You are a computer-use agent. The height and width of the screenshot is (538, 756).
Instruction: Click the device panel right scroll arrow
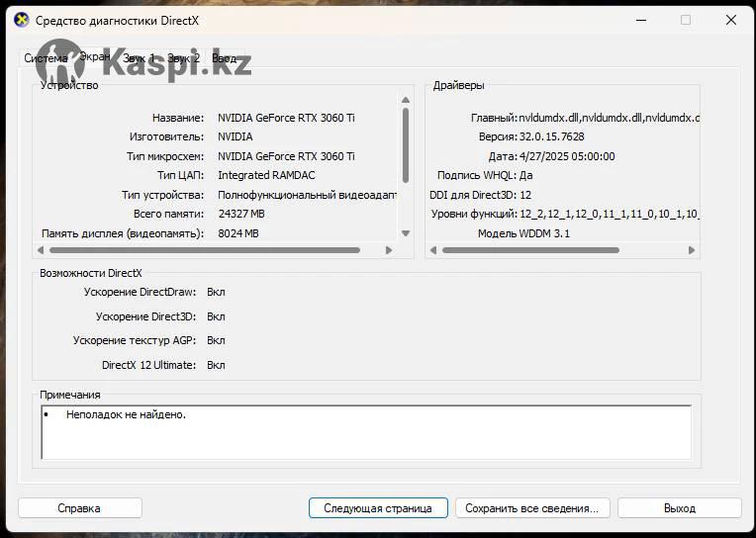(x=389, y=250)
